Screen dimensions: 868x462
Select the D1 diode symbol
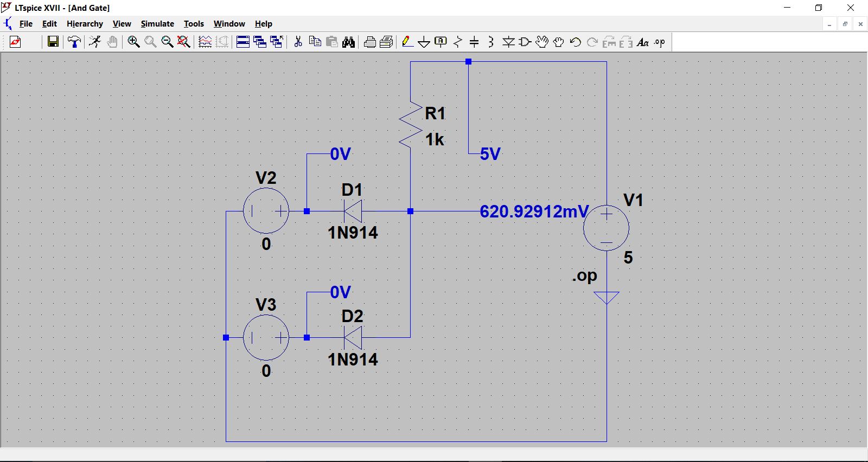[x=353, y=211]
